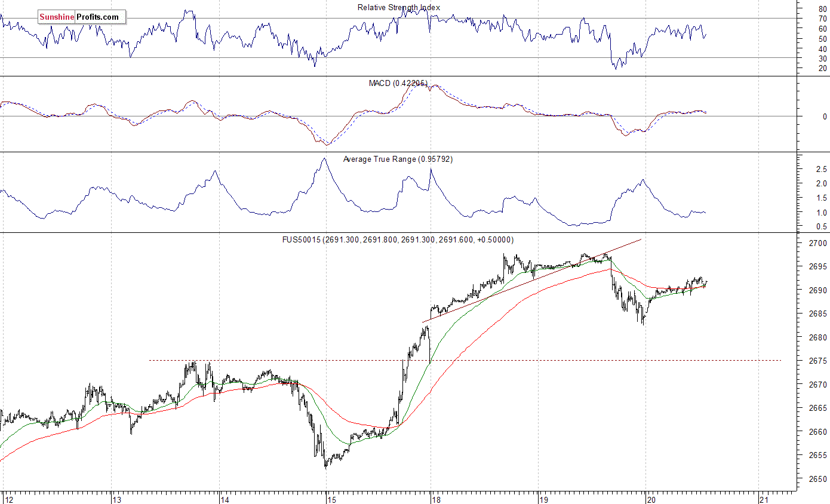This screenshot has height=504, width=830.
Task: Click the ATR axis value 0.5
Action: [822, 227]
